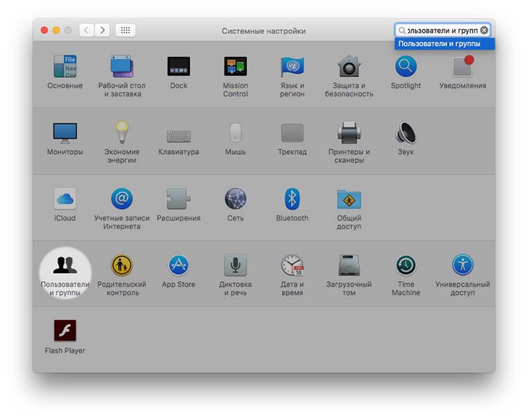The image size is (528, 420).
Task: Go forward with the right arrow button
Action: (x=102, y=31)
